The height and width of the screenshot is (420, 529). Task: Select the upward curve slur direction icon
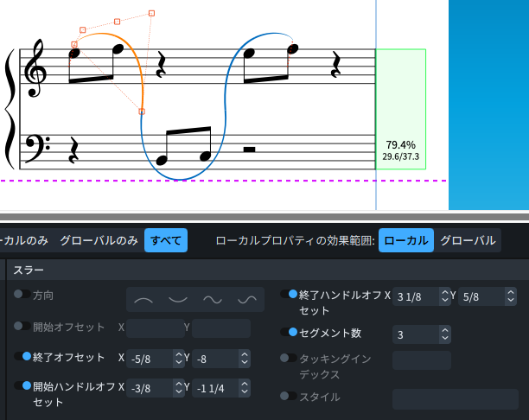[x=144, y=300]
